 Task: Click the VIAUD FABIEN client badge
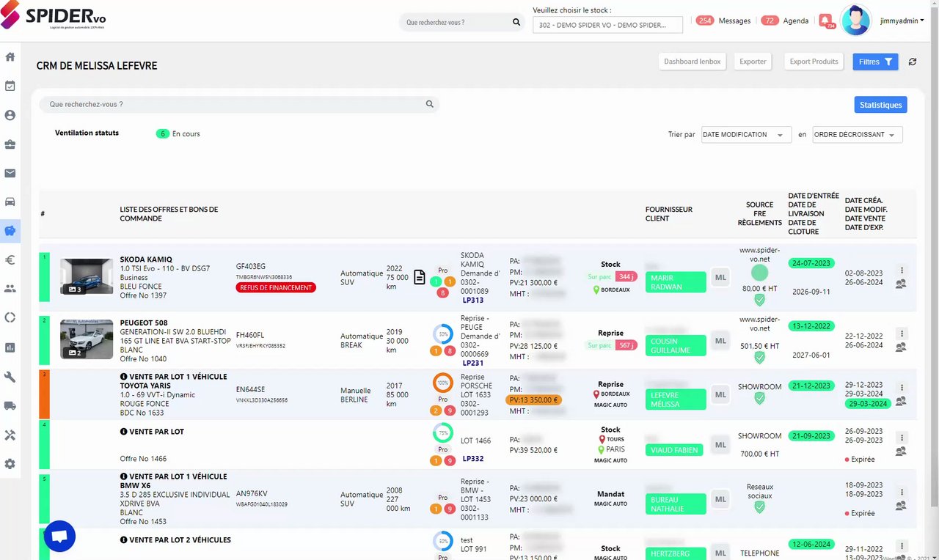pyautogui.click(x=676, y=450)
